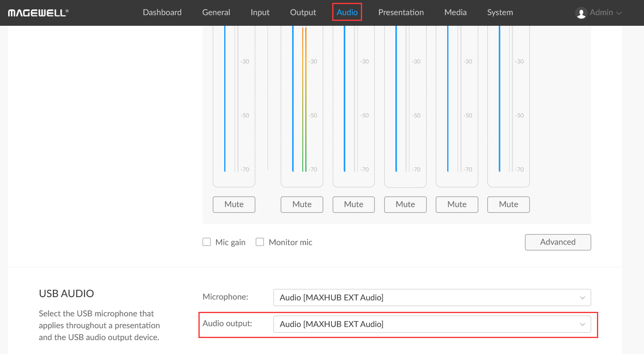This screenshot has height=354, width=644.
Task: Click the orange-green level meter of channel two
Action: 304,99
